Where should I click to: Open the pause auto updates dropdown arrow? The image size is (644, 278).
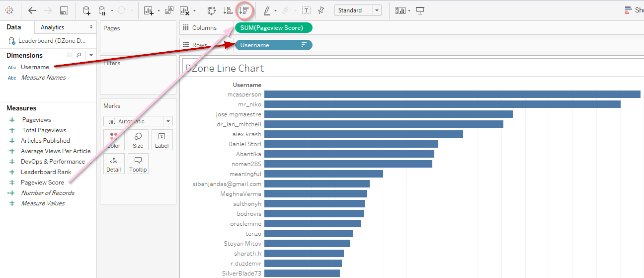click(112, 10)
